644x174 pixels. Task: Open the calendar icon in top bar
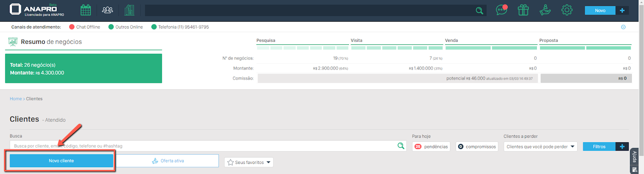pyautogui.click(x=86, y=10)
